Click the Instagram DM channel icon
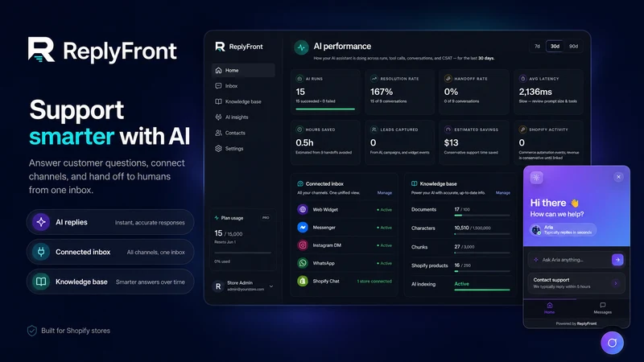Viewport: 644px width, 362px height. point(303,245)
